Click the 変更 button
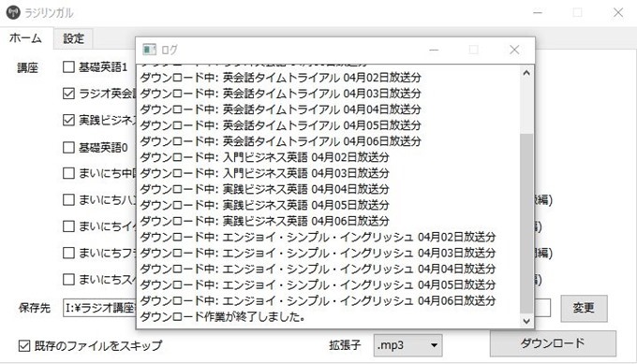The image size is (637, 364). coord(584,308)
